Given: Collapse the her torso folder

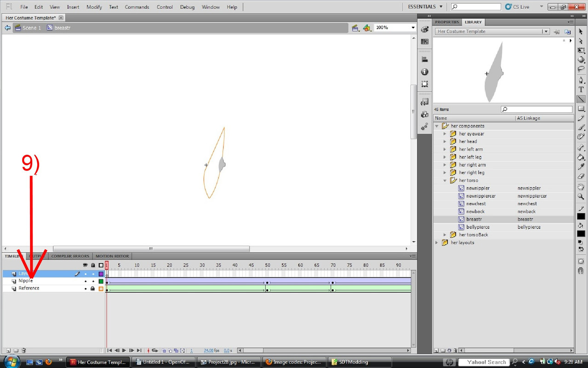Looking at the screenshot, I should click(445, 180).
